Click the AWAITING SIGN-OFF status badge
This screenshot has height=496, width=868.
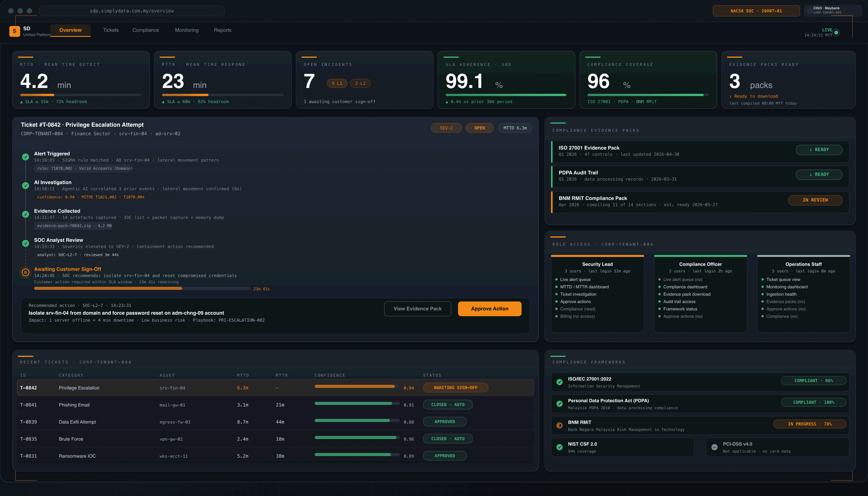[x=456, y=387]
